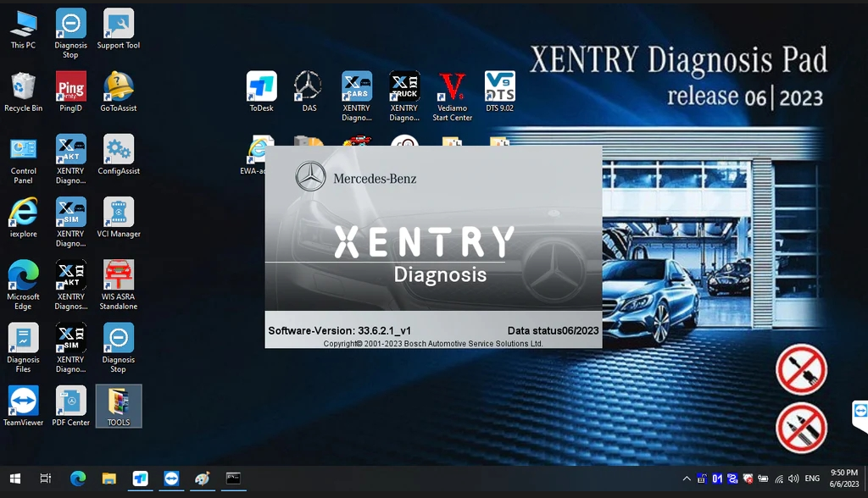Open WIS ASRA Standalone shortcut
This screenshot has width=868, height=498.
(x=119, y=285)
